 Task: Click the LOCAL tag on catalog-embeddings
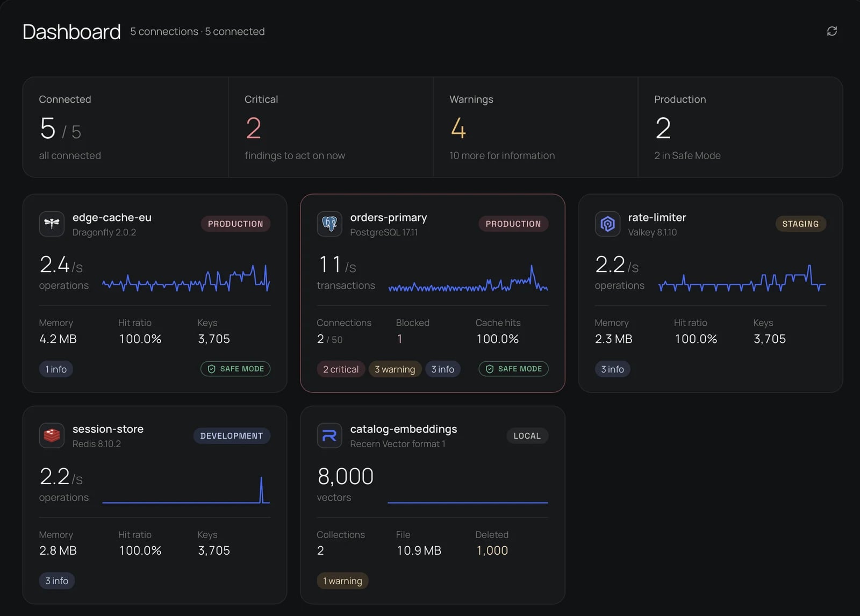pyautogui.click(x=527, y=436)
